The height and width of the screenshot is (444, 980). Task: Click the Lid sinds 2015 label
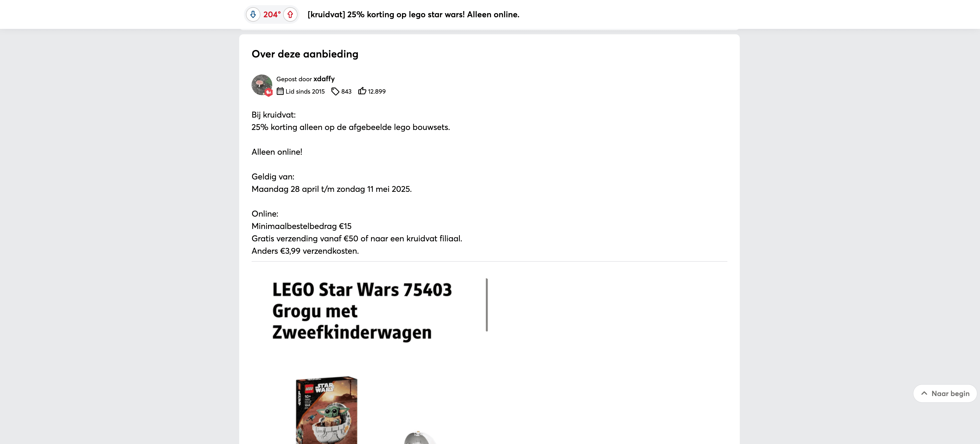click(305, 91)
